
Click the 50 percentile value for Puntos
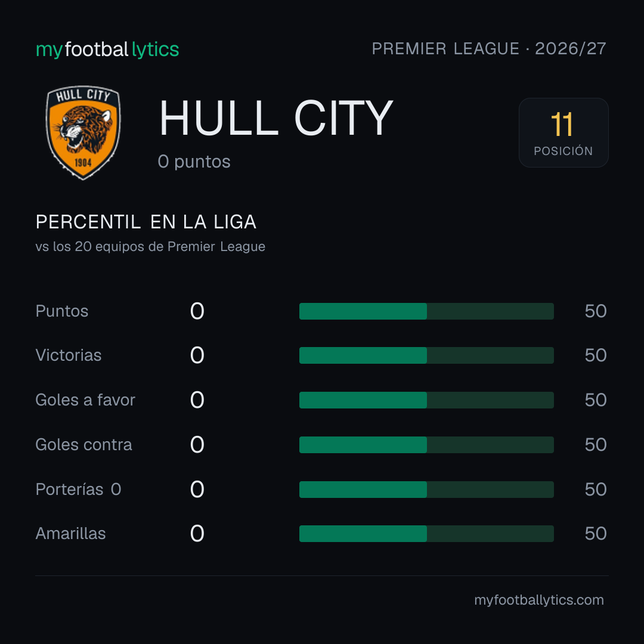(x=596, y=311)
